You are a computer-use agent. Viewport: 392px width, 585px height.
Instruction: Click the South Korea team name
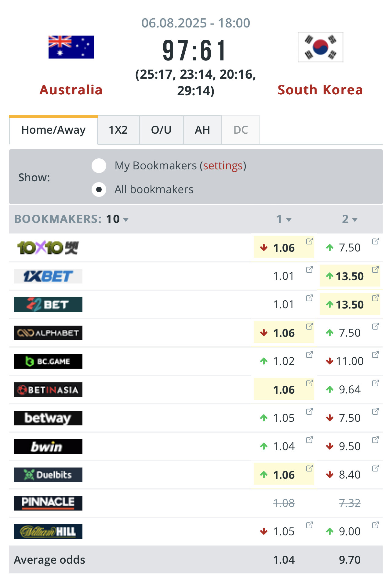pyautogui.click(x=320, y=90)
